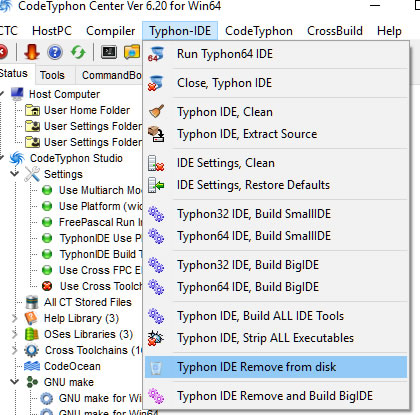Click gears icon for Build ALL IDE Tools
This screenshot has width=420, height=415.
tap(156, 316)
